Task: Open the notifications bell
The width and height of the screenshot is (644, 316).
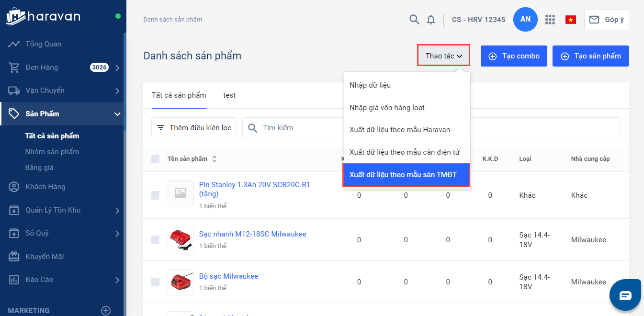Action: tap(431, 20)
